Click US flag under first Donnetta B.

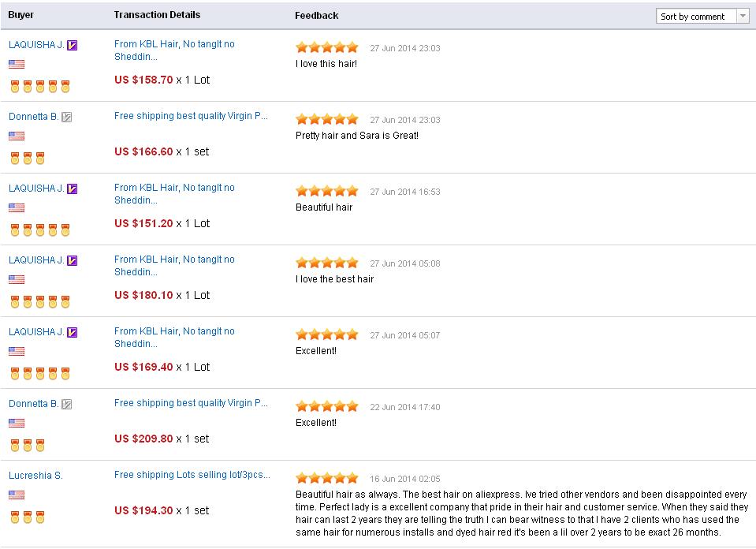click(x=17, y=136)
